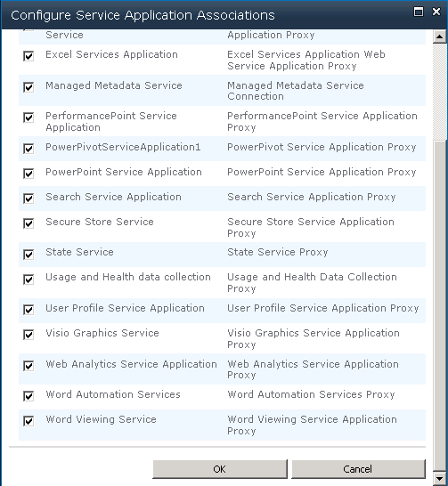
Task: Toggle Secure Store Service checkbox
Action: coord(29,223)
